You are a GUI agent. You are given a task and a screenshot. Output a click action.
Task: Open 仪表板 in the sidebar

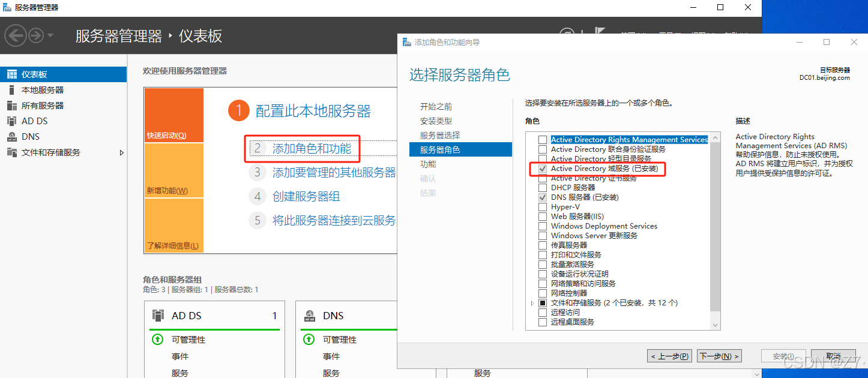(x=64, y=74)
